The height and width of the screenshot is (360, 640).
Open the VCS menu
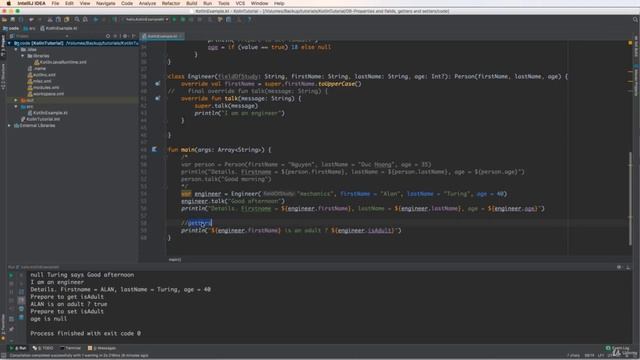click(x=240, y=3)
